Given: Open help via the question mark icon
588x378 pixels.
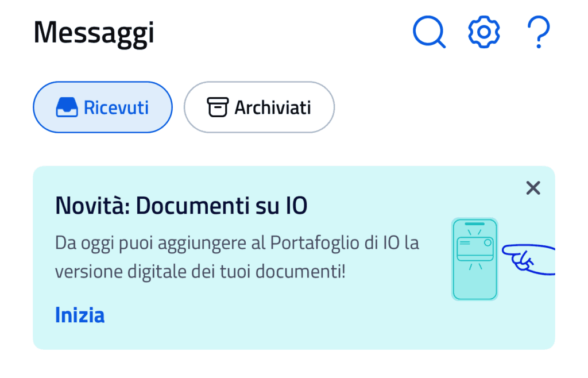Looking at the screenshot, I should click(x=537, y=33).
